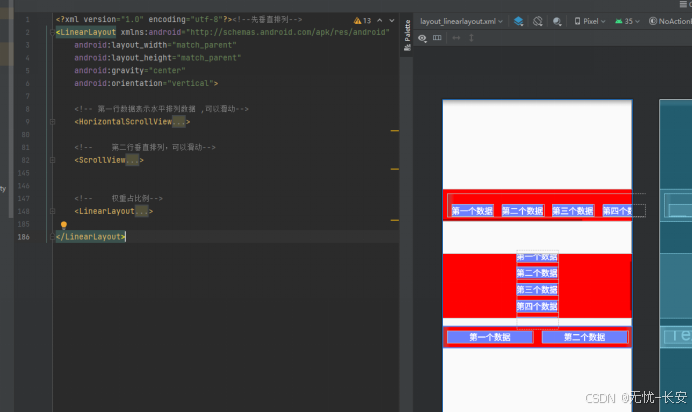Expand the folded inner LinearLayout block
Viewport: 693px width, 412px height.
pos(53,211)
